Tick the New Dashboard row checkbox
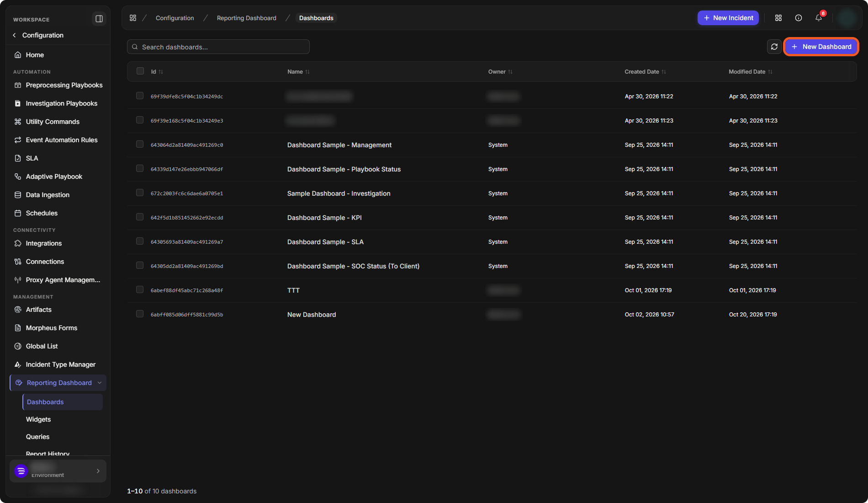The image size is (868, 503). (x=140, y=314)
